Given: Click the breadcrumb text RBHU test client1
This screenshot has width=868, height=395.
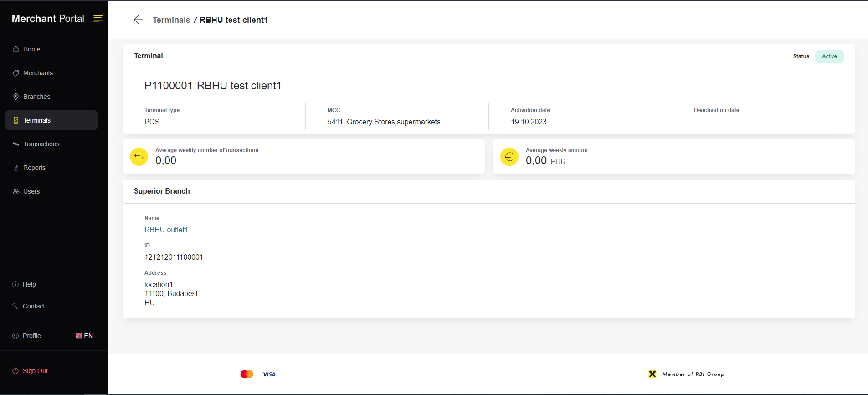Looking at the screenshot, I should click(234, 20).
